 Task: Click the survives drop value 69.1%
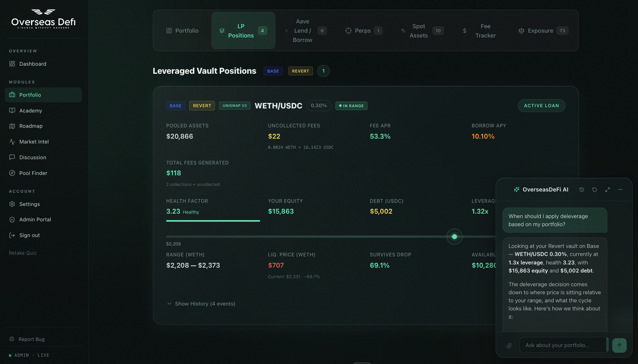coord(379,265)
